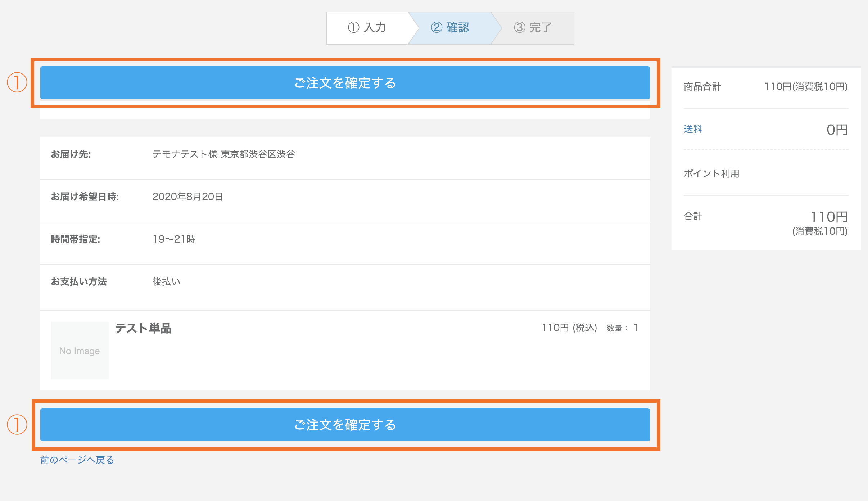Image resolution: width=868 pixels, height=501 pixels.
Task: Select the ② 確認 step tab
Action: (450, 28)
